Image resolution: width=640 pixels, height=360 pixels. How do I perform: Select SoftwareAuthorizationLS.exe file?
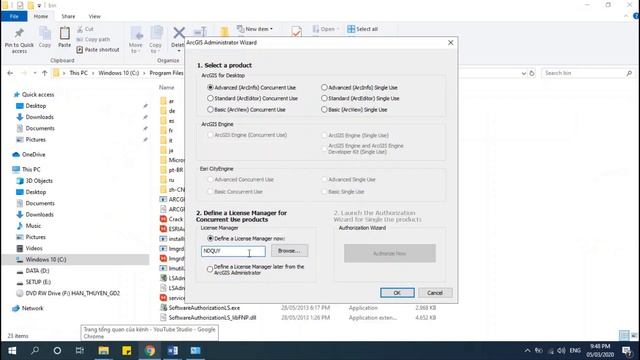(x=204, y=308)
